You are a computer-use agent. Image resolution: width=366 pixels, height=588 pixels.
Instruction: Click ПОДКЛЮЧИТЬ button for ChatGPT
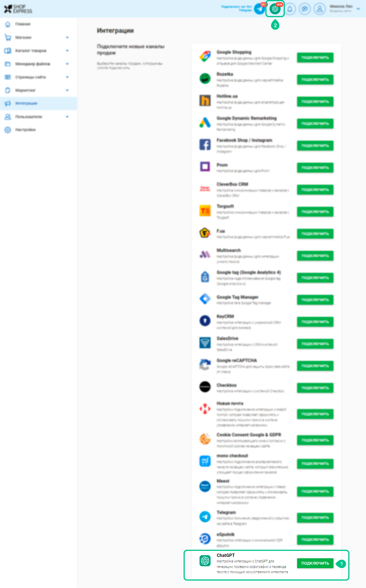[315, 563]
